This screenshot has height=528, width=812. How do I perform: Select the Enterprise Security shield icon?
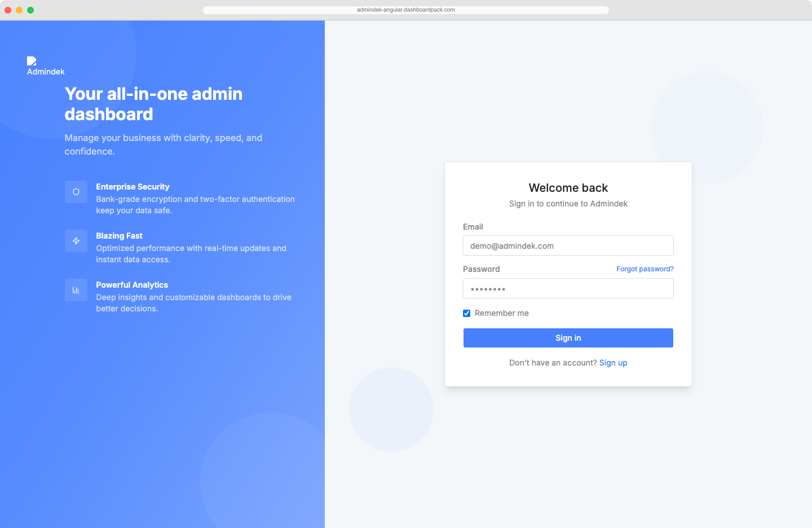point(76,192)
